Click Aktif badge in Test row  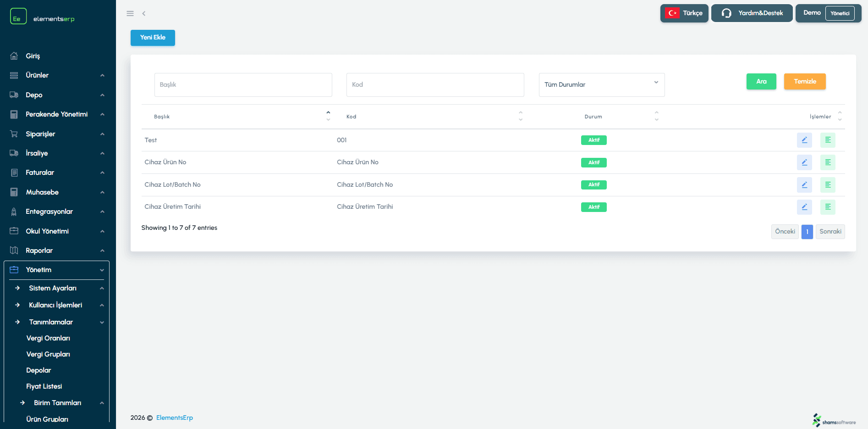594,140
